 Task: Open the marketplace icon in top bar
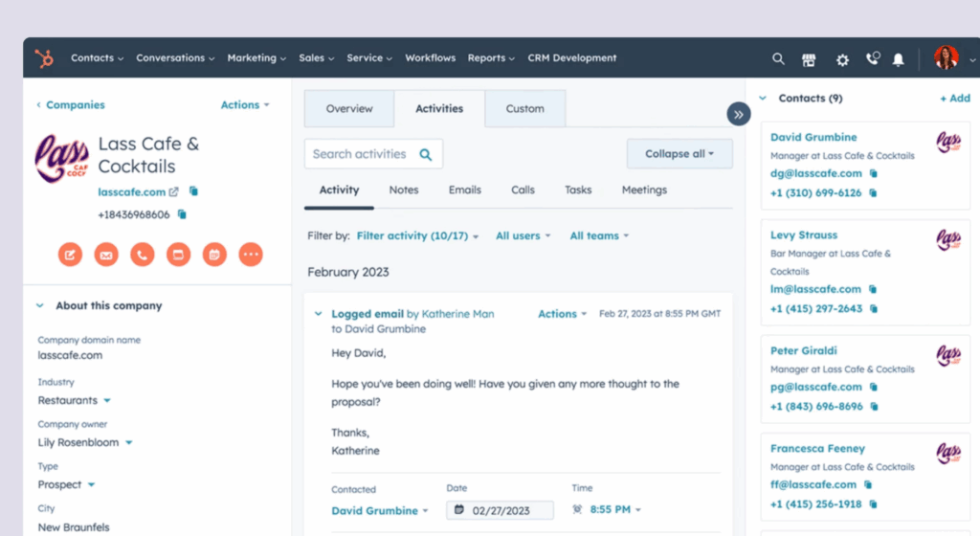[x=809, y=59]
